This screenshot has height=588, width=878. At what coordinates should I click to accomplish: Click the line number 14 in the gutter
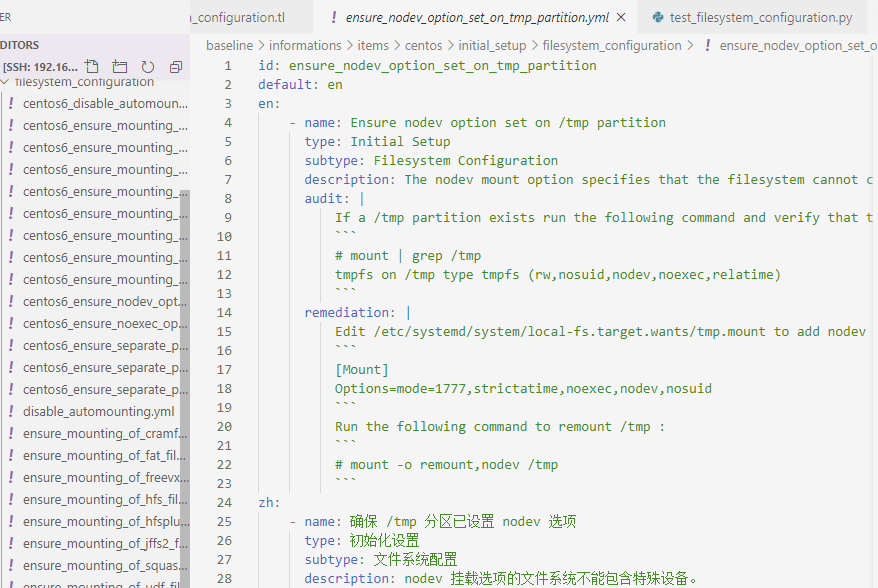[224, 312]
